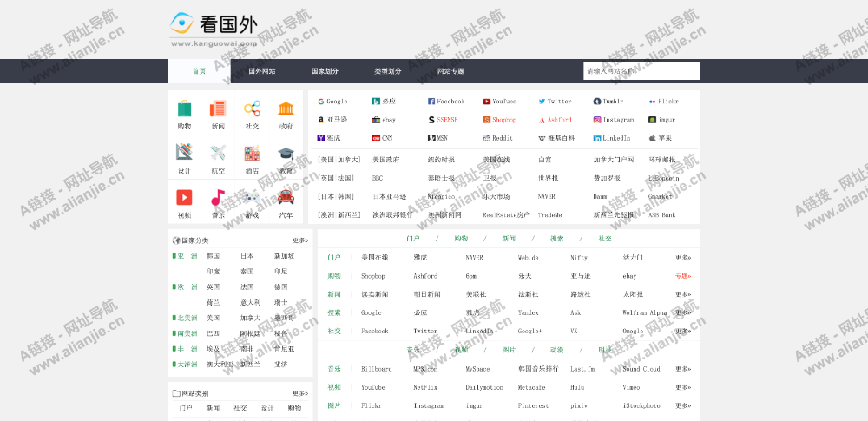Expand 更多 in the 网站类别 panel
Viewport: 868px width, 421px height.
pyautogui.click(x=300, y=393)
